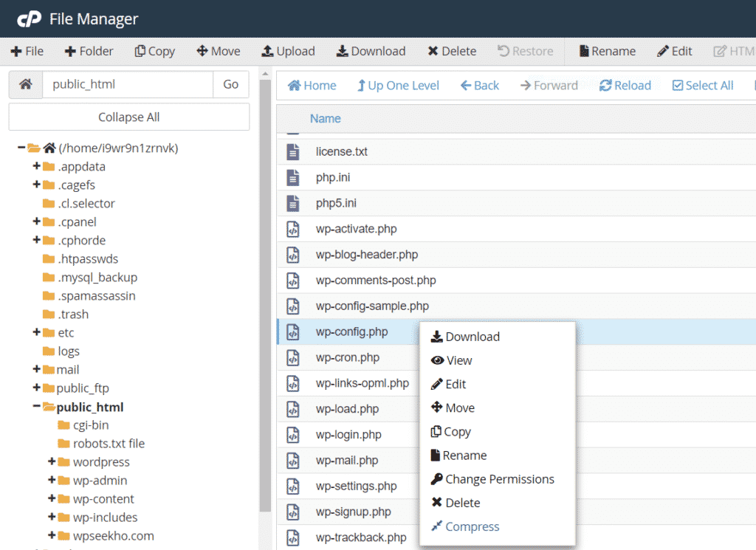Click Delete in the top toolbar
This screenshot has height=550, width=756.
[x=453, y=51]
